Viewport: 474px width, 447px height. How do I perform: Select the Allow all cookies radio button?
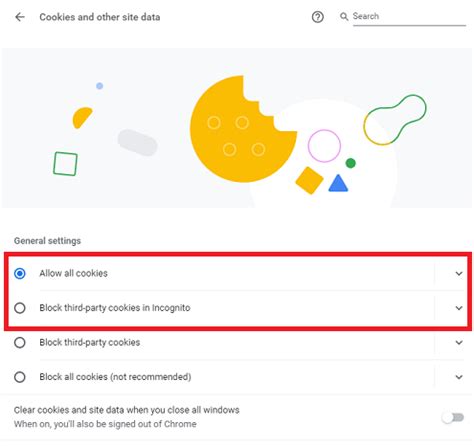[x=20, y=274]
